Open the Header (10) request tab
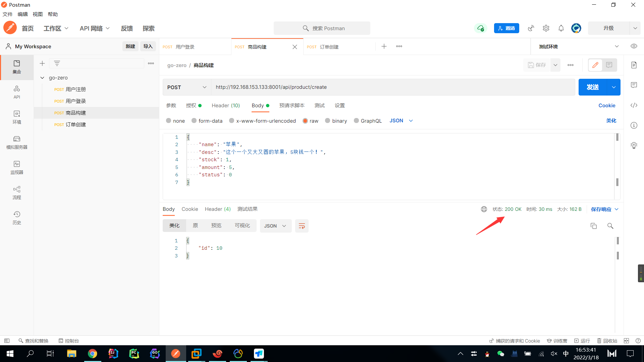 pyautogui.click(x=225, y=106)
